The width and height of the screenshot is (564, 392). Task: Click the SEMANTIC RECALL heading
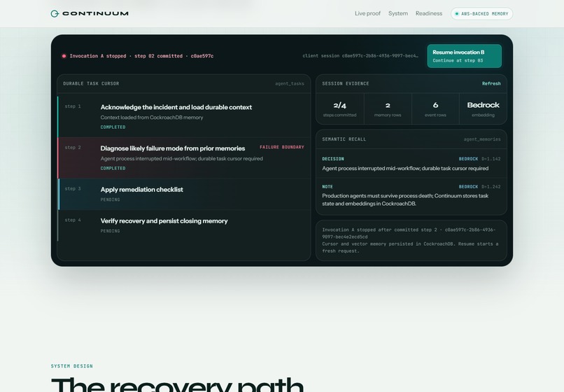[344, 139]
